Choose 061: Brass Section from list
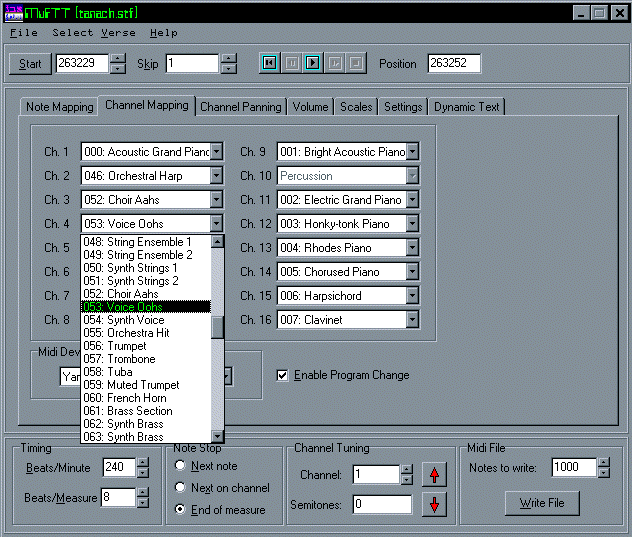This screenshot has width=632, height=537. 146,411
